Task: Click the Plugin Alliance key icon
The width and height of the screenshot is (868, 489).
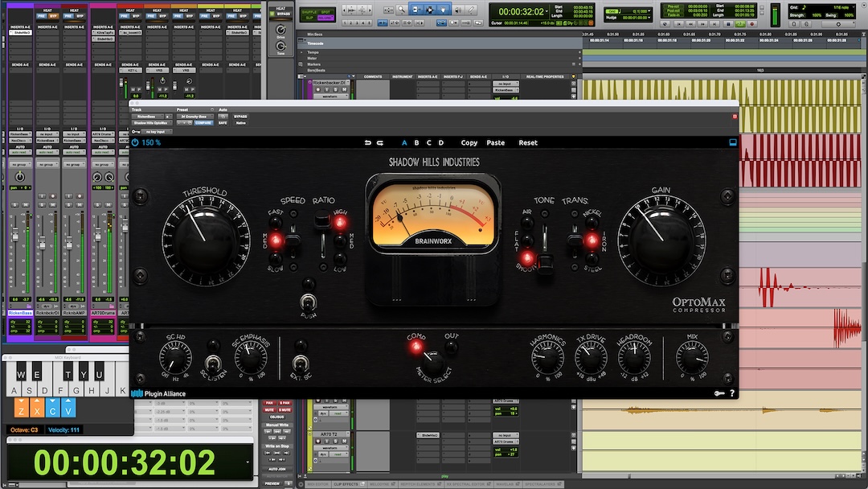Action: [x=720, y=393]
